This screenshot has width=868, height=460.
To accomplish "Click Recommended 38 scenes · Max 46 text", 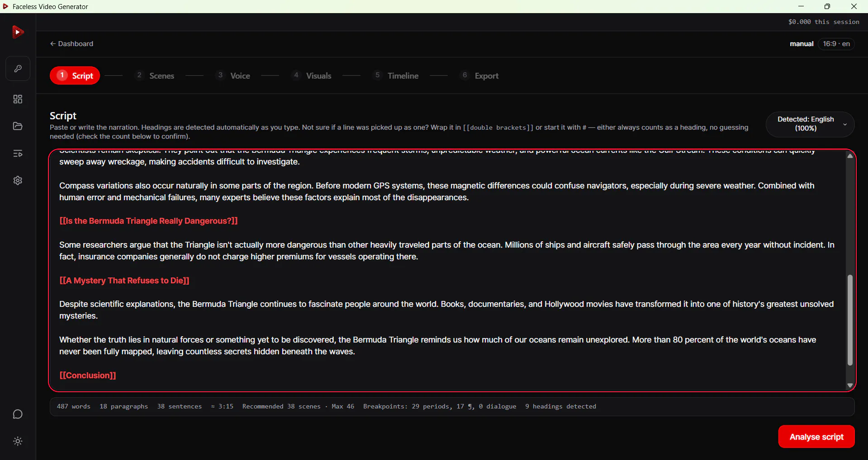I will pyautogui.click(x=298, y=407).
